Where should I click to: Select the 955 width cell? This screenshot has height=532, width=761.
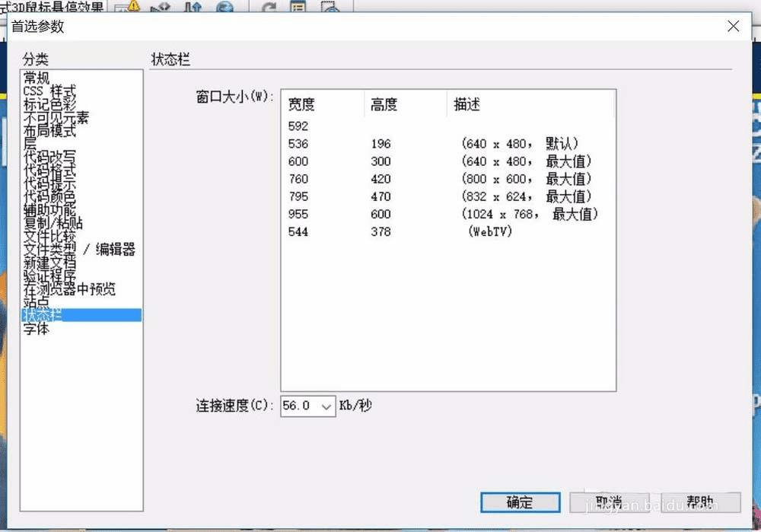[298, 214]
